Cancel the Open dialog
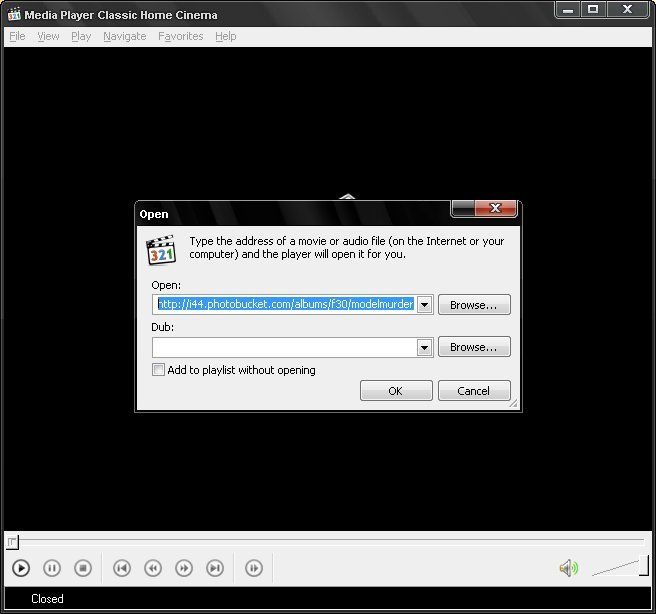 point(474,391)
